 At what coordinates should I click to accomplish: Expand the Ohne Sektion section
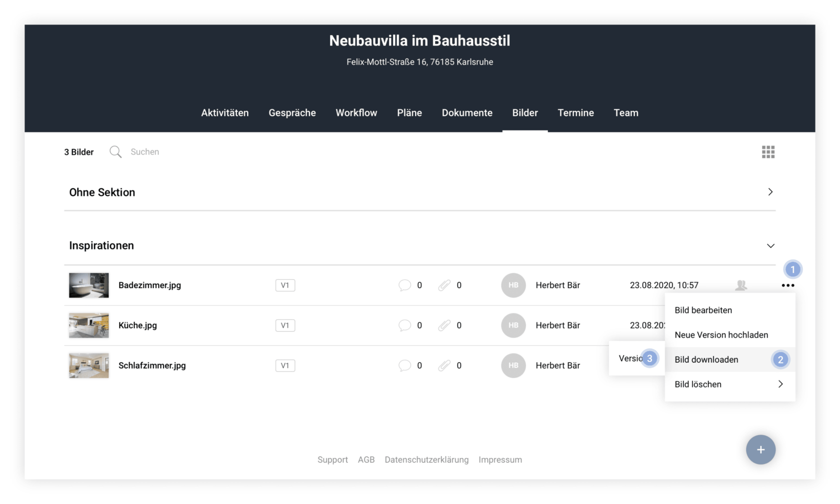tap(770, 192)
